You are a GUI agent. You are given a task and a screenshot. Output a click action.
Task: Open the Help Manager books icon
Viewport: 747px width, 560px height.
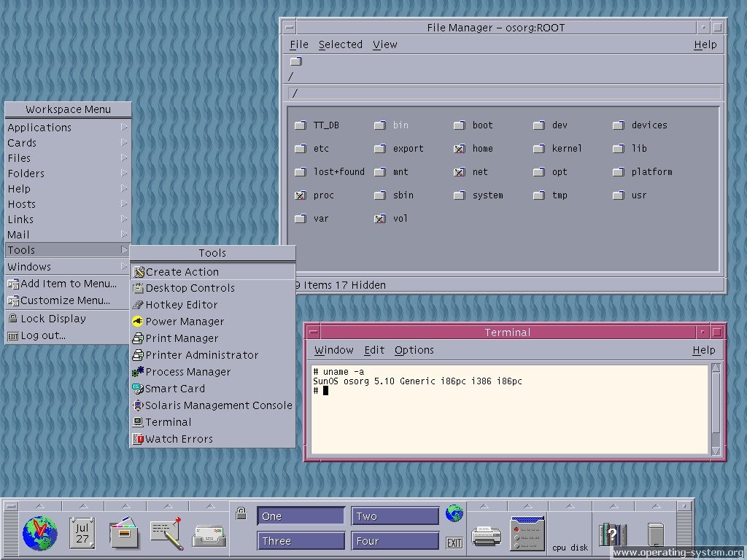click(x=612, y=534)
